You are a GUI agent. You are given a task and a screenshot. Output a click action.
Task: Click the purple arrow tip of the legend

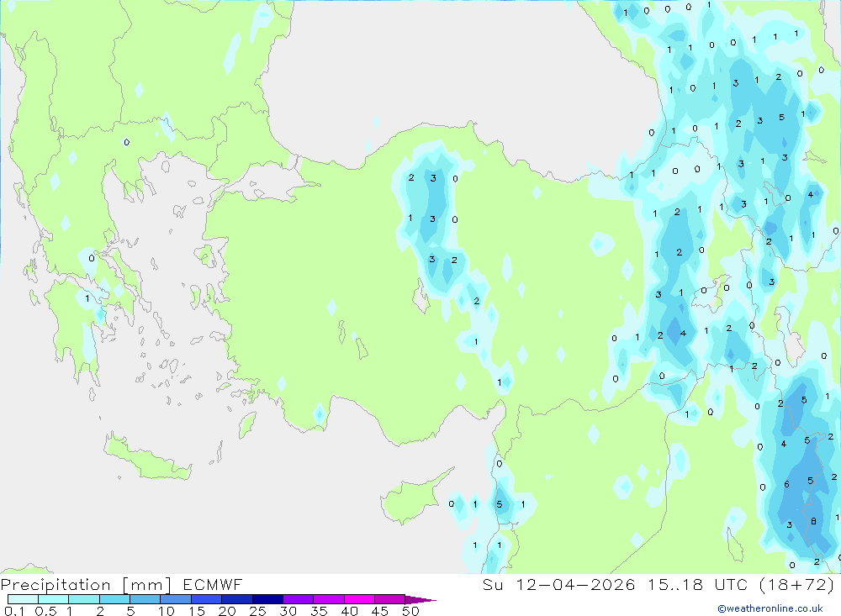tap(420, 599)
